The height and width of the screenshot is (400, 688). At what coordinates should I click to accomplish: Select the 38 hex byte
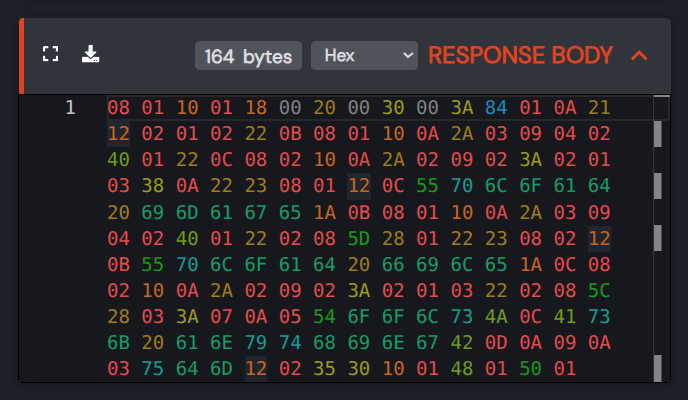[x=153, y=185]
